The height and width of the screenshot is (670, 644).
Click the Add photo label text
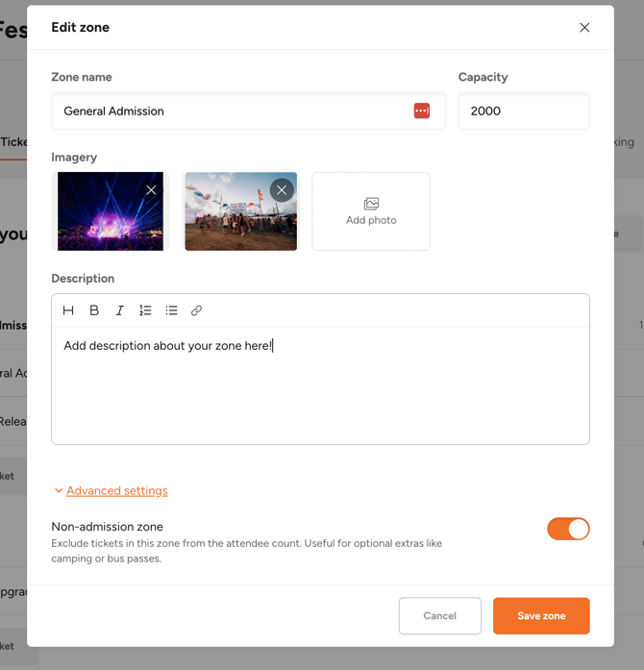click(371, 220)
